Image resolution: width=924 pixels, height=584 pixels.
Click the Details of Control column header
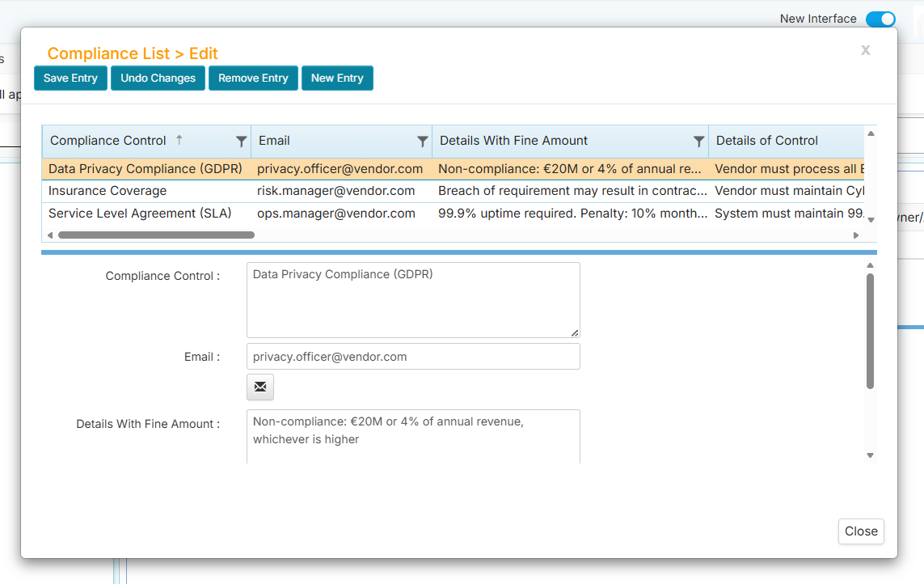coord(767,141)
